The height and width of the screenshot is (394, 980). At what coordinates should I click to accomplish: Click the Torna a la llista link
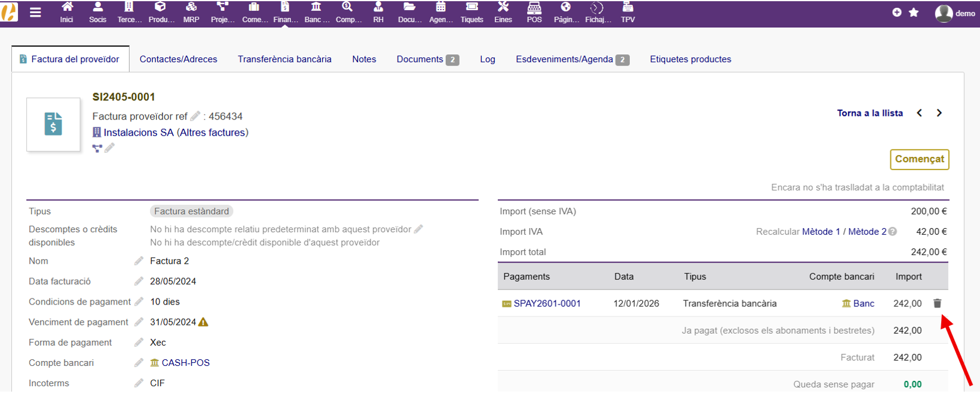[x=869, y=113]
